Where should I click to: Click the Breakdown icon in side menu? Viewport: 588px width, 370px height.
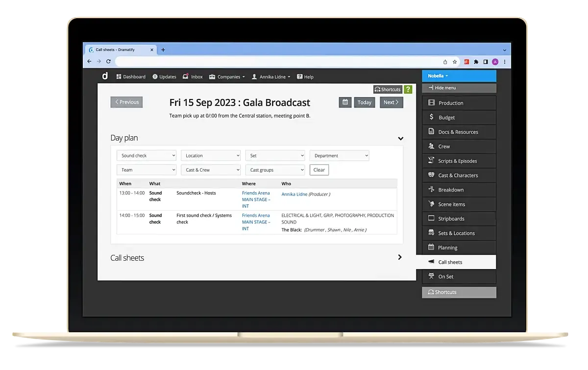click(431, 189)
